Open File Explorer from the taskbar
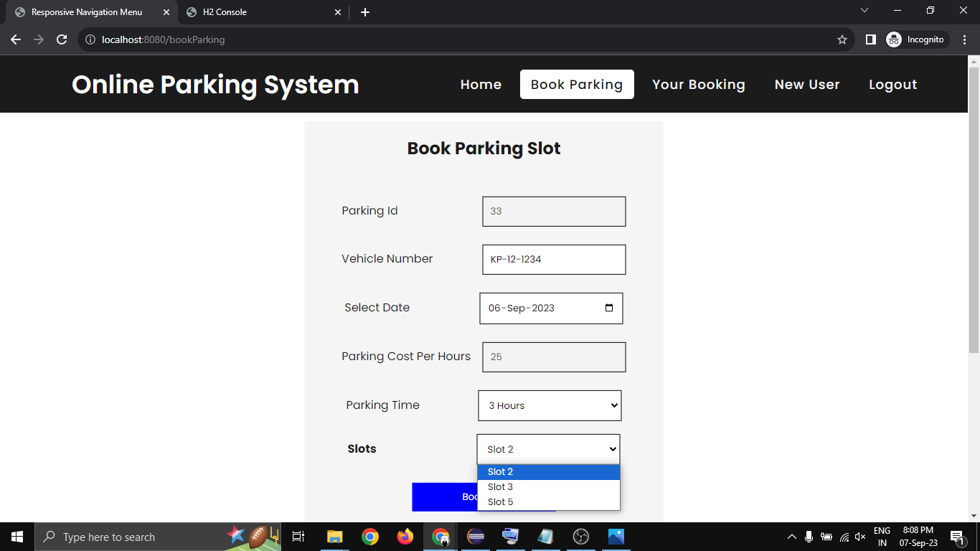Image resolution: width=980 pixels, height=551 pixels. pyautogui.click(x=334, y=537)
